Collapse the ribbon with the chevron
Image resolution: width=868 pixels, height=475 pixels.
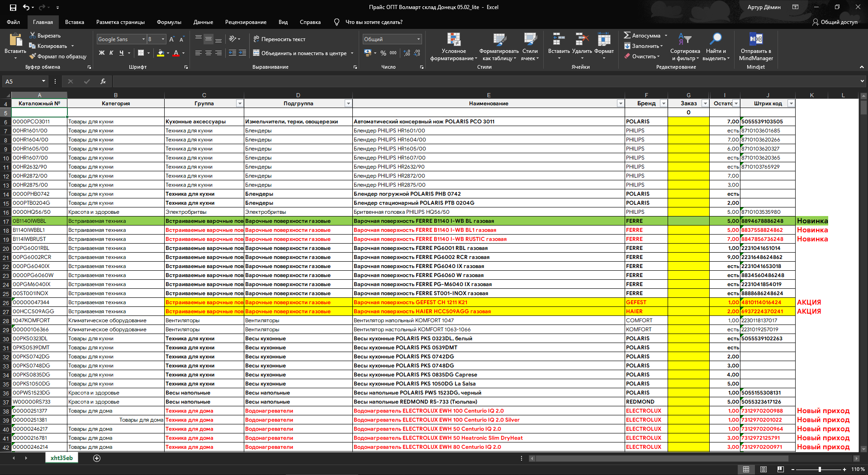point(862,67)
